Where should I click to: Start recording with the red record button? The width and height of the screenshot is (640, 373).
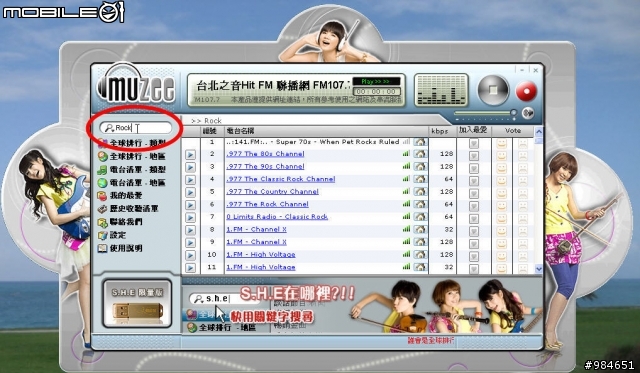pos(526,91)
